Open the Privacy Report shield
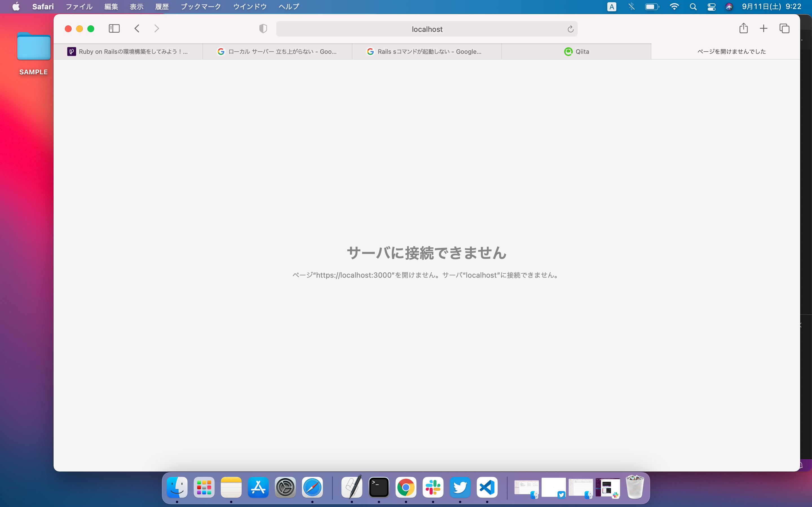Screen dimensions: 812x507 click(263, 28)
